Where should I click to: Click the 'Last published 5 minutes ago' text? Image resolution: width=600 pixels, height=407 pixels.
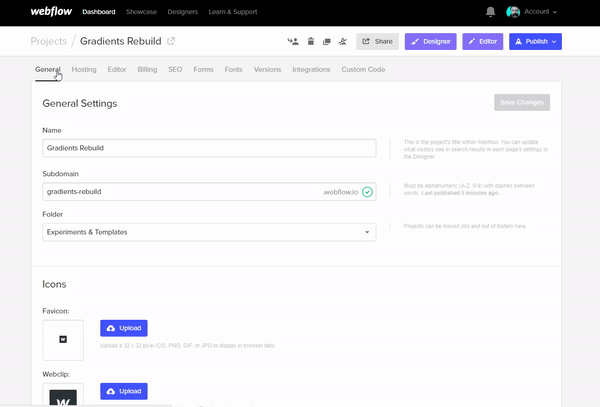point(460,193)
